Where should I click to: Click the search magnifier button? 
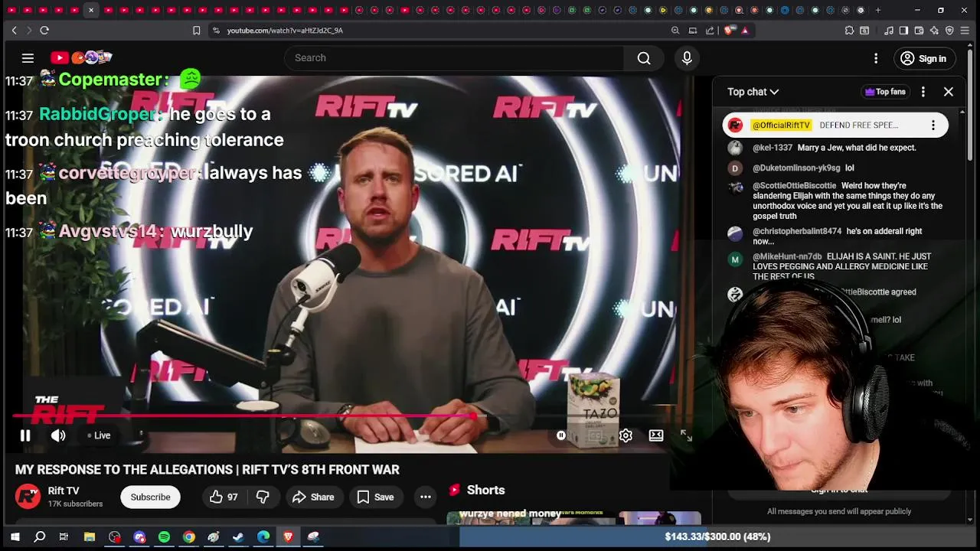point(644,58)
